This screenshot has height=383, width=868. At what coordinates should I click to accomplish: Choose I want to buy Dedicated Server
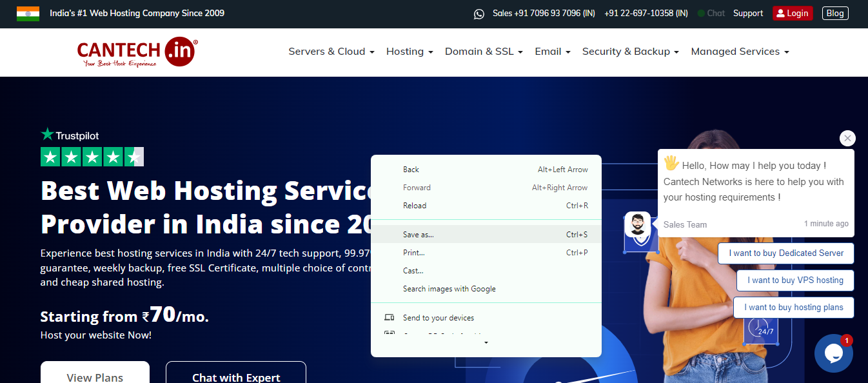click(786, 253)
